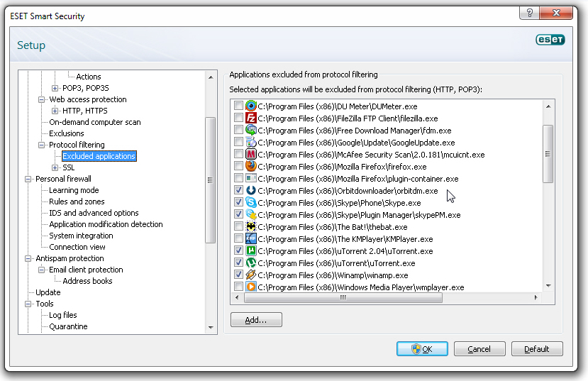Click the Orbitdownloader orbitdm.exe icon
This screenshot has height=381, width=588.
click(x=251, y=190)
